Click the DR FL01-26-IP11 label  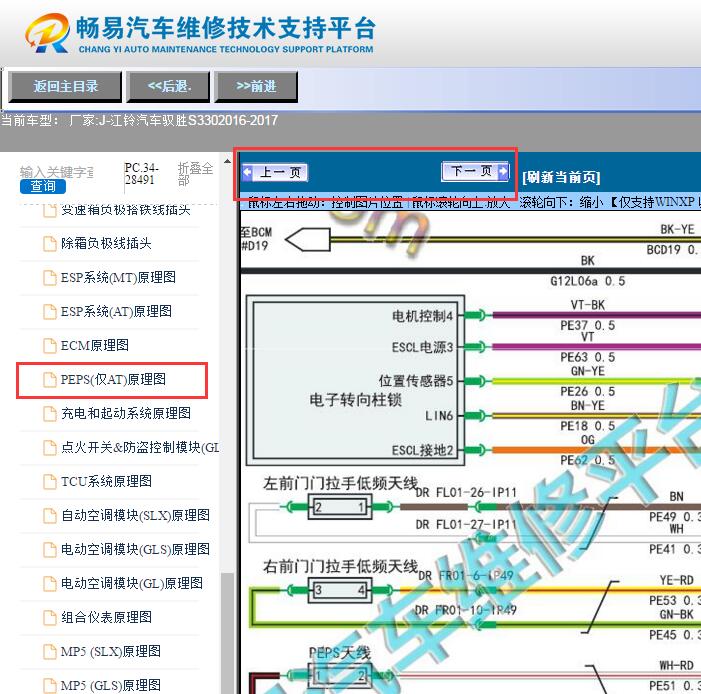click(466, 492)
